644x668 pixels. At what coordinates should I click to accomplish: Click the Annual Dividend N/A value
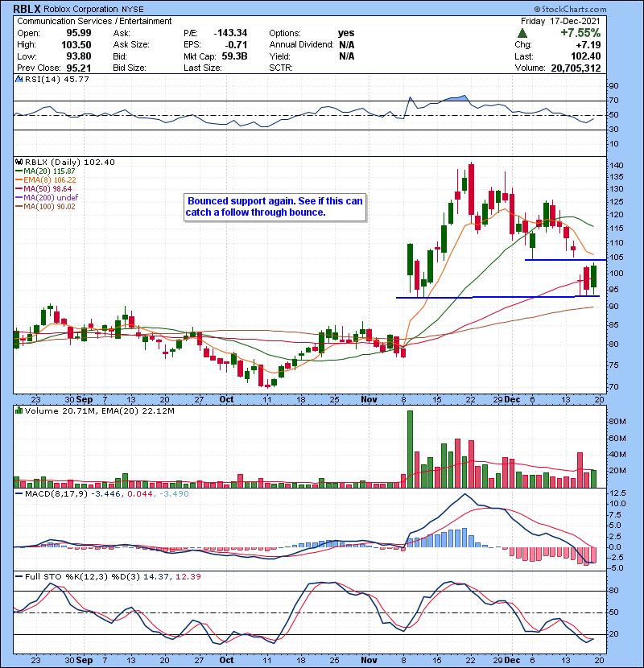346,45
